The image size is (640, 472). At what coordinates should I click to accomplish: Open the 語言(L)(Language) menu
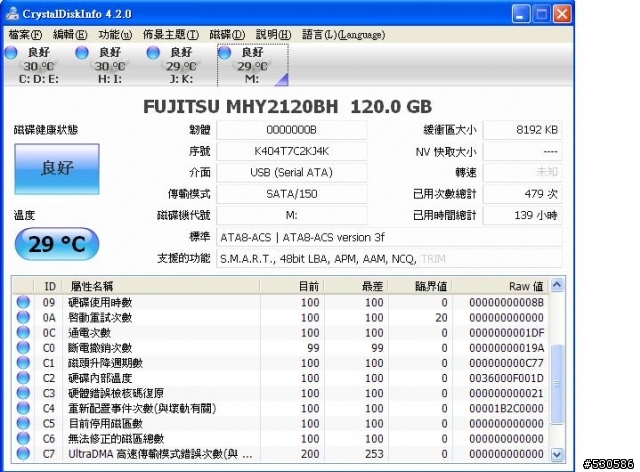[x=343, y=35]
